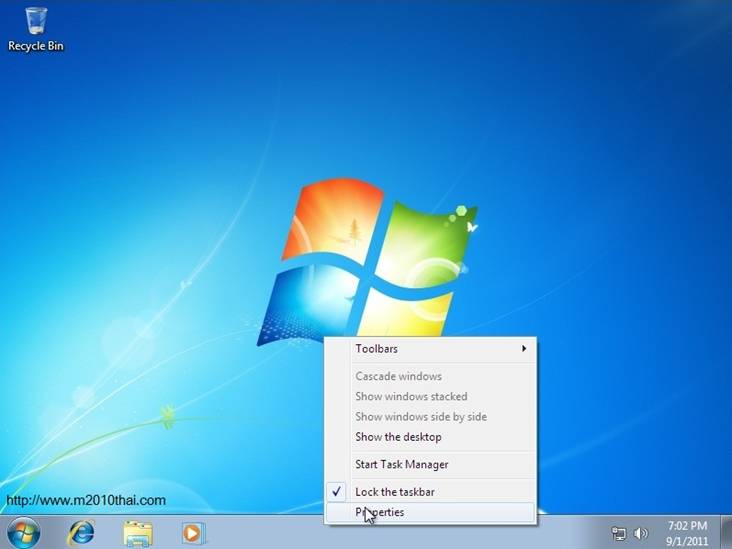This screenshot has width=732, height=549.
Task: Open taskbar Properties from the menu
Action: click(430, 512)
